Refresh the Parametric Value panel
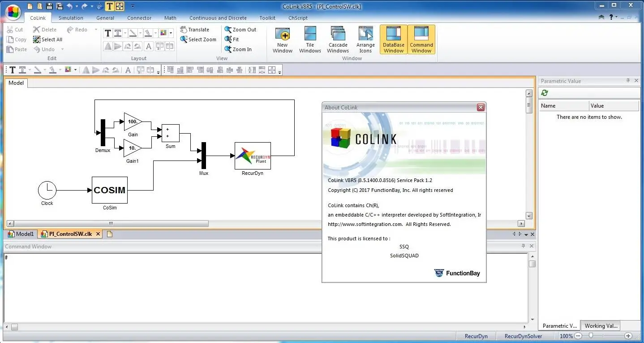The height and width of the screenshot is (343, 644). (x=545, y=93)
